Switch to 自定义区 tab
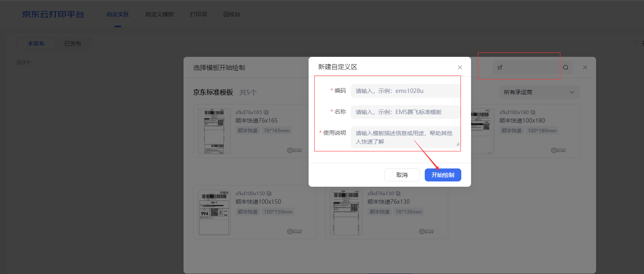 pyautogui.click(x=118, y=14)
